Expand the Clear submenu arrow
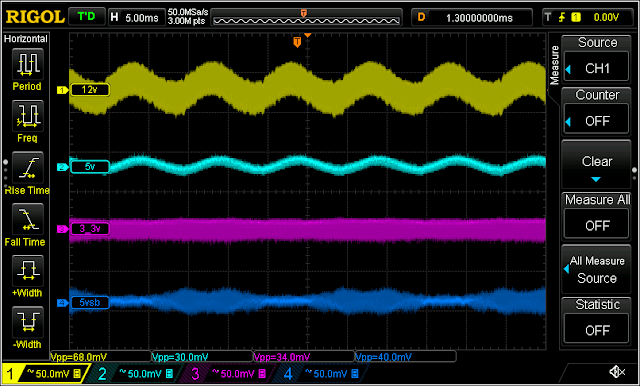640x386 pixels. (596, 180)
